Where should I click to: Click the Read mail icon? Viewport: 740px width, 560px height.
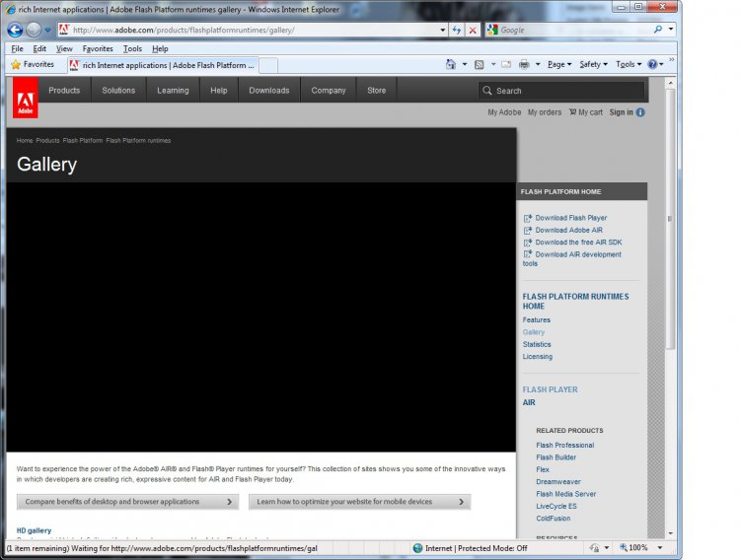pos(506,64)
